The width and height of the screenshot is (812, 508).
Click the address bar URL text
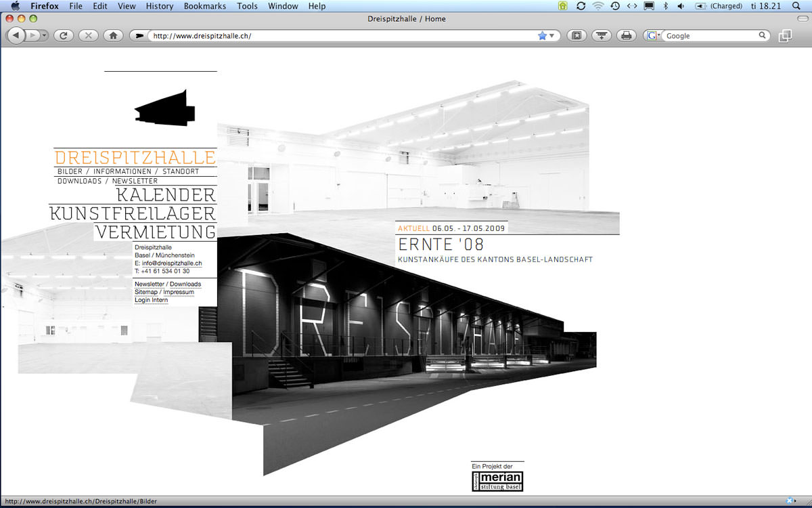(x=202, y=36)
